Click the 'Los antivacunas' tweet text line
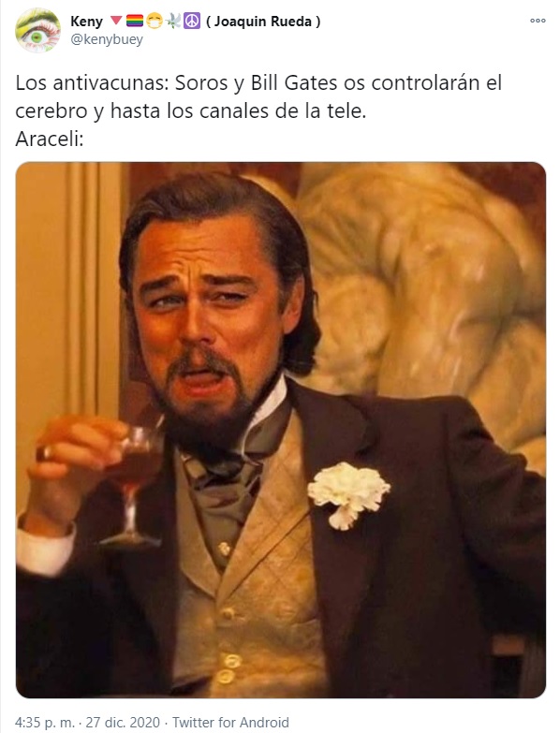The width and height of the screenshot is (560, 733). (x=258, y=83)
